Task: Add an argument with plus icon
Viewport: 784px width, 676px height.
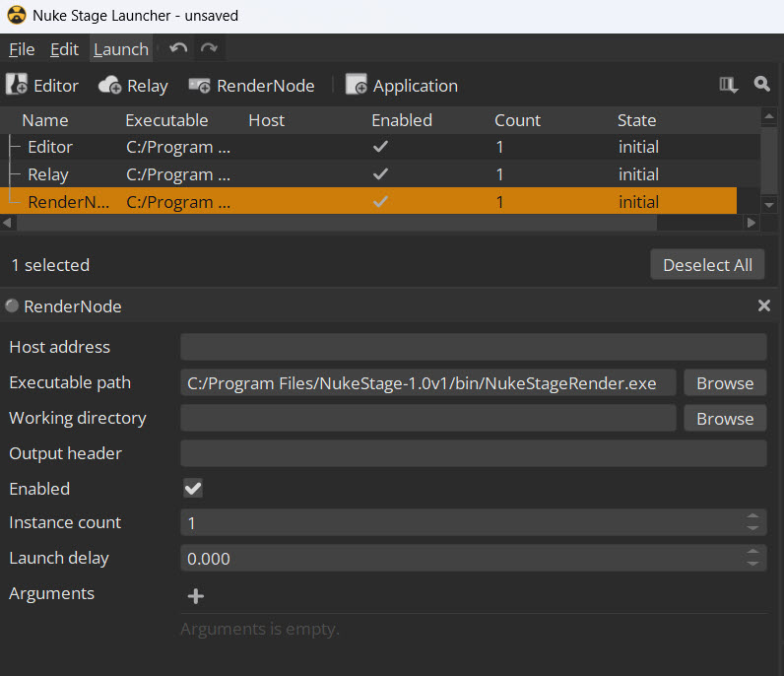Action: pyautogui.click(x=195, y=595)
